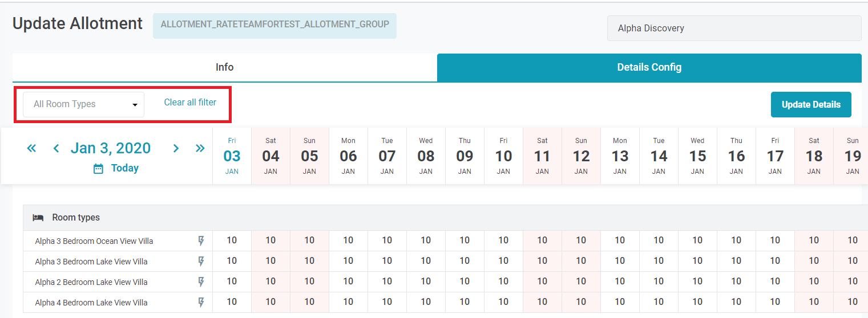Click lightning icon for Alpha 3 Bedroom Ocean View Villa
This screenshot has height=318, width=868.
coord(201,241)
